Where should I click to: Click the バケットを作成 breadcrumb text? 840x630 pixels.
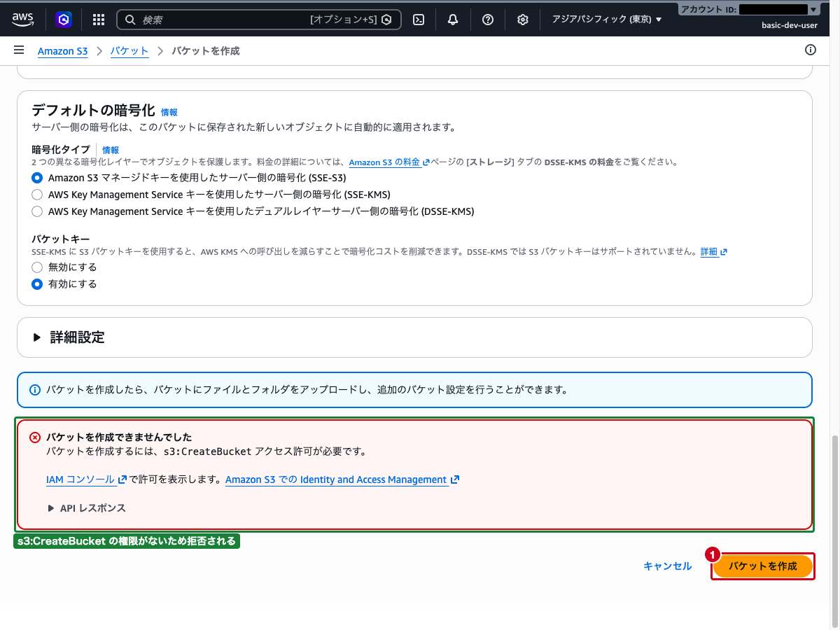(206, 51)
